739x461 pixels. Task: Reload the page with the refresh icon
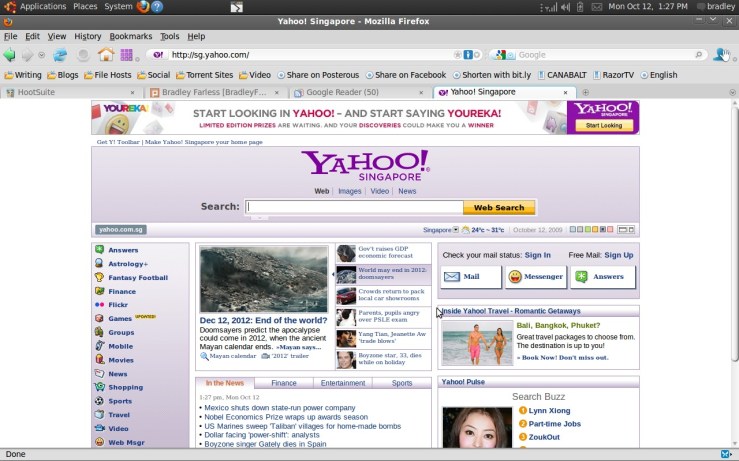click(60, 55)
